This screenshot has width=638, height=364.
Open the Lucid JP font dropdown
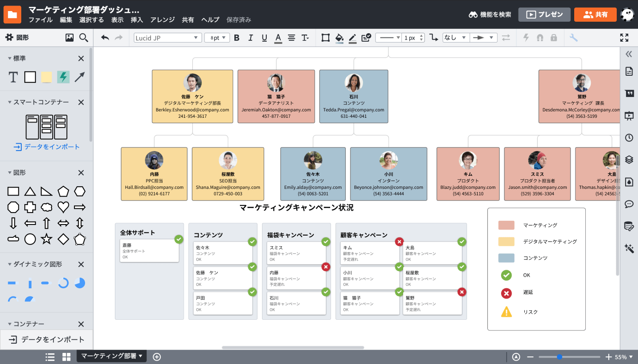pos(167,38)
